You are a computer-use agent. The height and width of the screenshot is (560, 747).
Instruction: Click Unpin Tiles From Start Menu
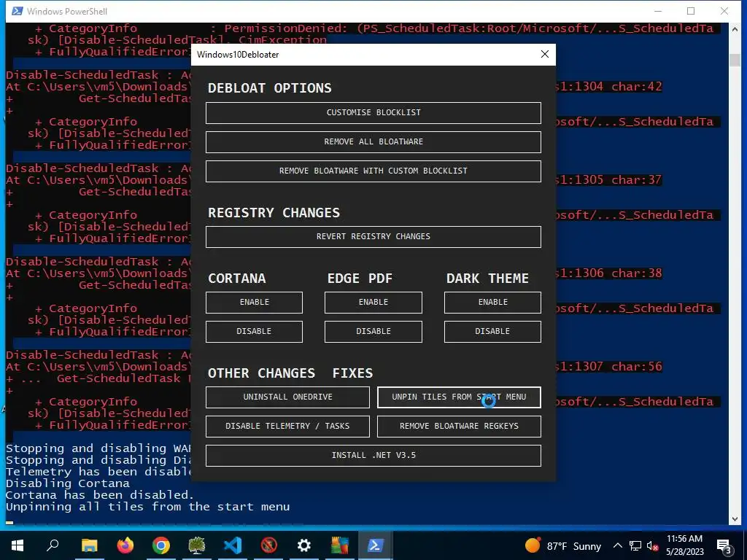[459, 397]
